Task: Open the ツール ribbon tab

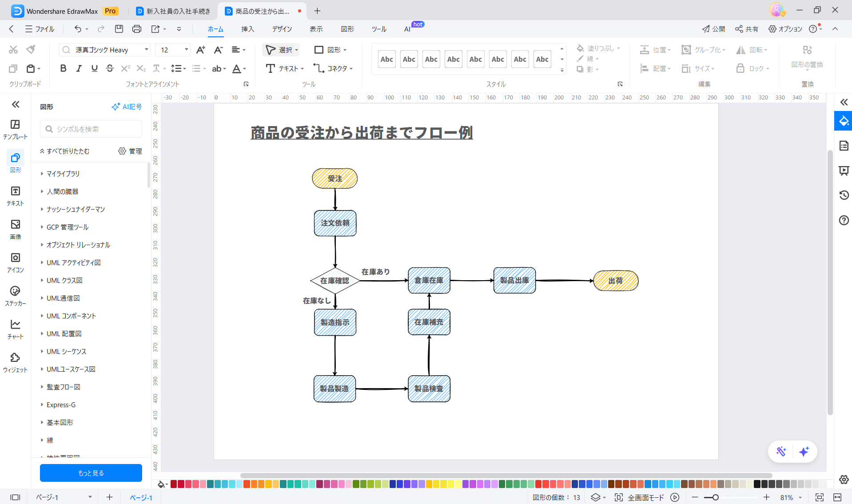Action: 379,29
